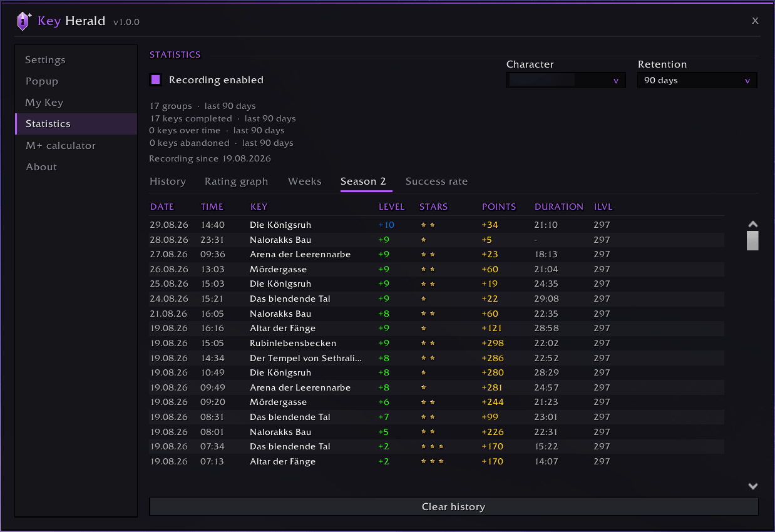Open the Character dropdown
The height and width of the screenshot is (532, 775).
pos(566,80)
